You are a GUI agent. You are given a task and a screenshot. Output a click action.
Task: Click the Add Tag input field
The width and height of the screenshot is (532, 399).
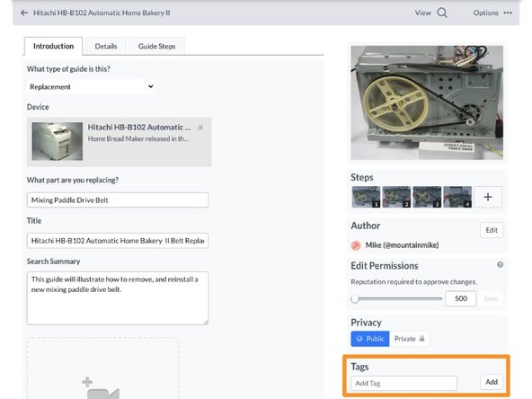(x=404, y=383)
